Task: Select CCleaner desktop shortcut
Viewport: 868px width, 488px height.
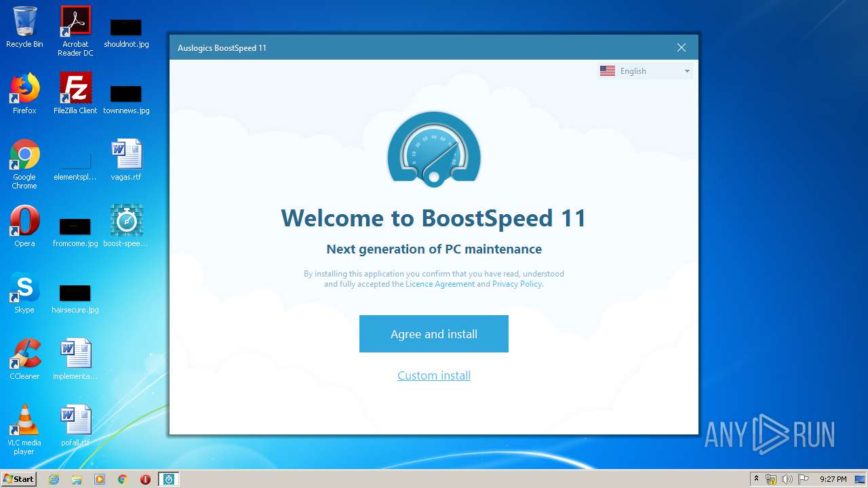Action: click(24, 359)
